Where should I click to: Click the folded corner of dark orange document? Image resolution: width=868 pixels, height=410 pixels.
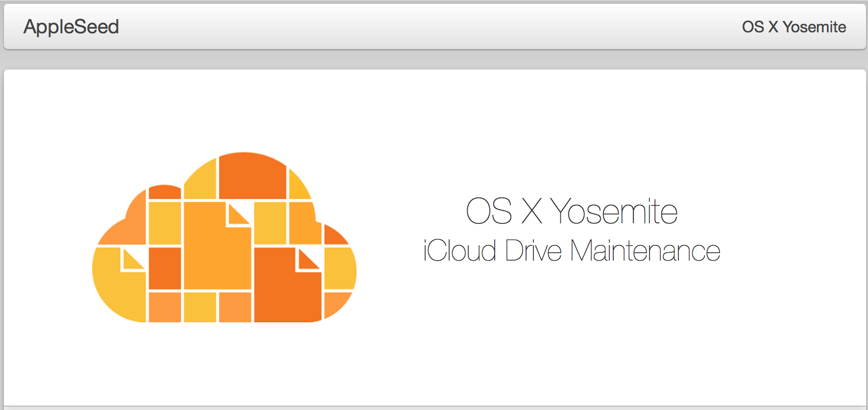307,260
